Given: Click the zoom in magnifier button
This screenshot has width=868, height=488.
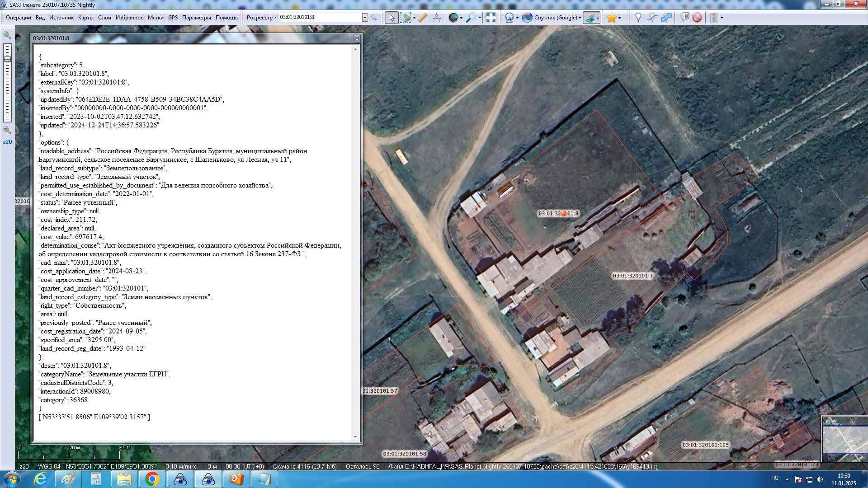Looking at the screenshot, I should coord(7,35).
